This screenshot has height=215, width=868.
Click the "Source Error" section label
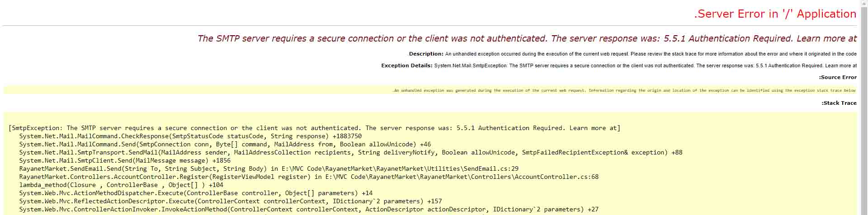pos(837,77)
